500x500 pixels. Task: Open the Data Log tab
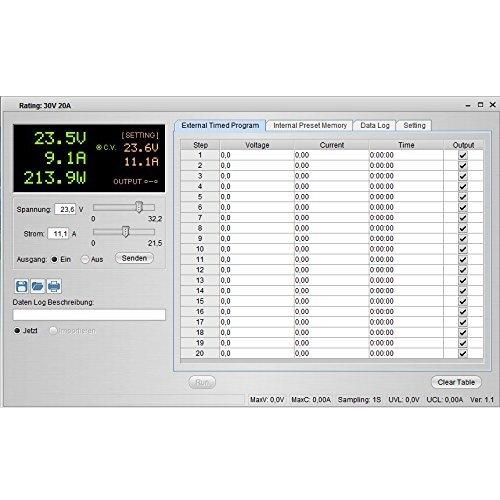(375, 125)
